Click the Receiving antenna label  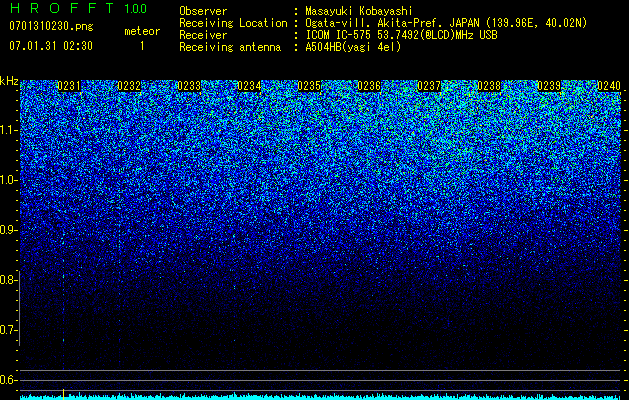[x=230, y=47]
